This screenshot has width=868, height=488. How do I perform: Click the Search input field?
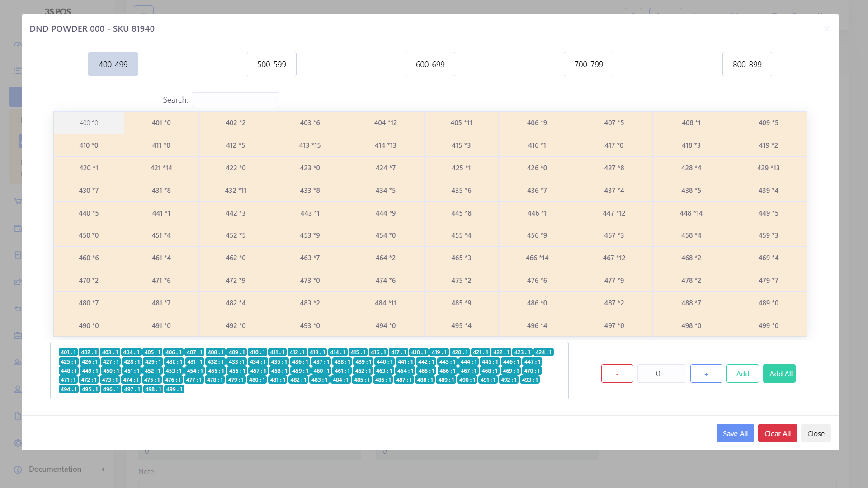point(235,100)
